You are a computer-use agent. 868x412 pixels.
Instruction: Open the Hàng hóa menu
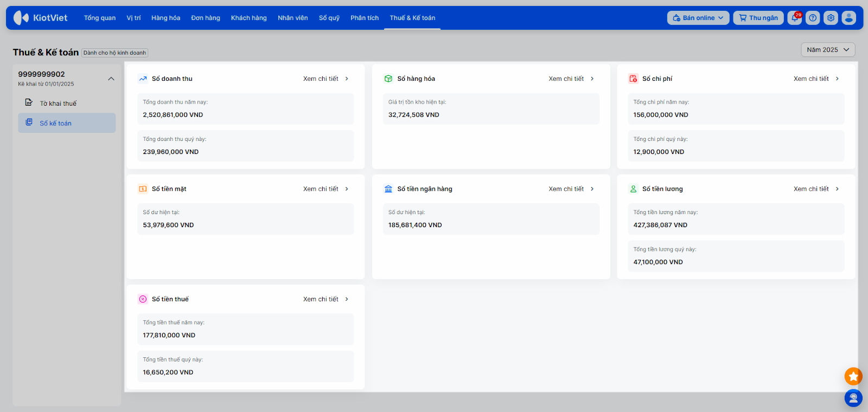[166, 18]
